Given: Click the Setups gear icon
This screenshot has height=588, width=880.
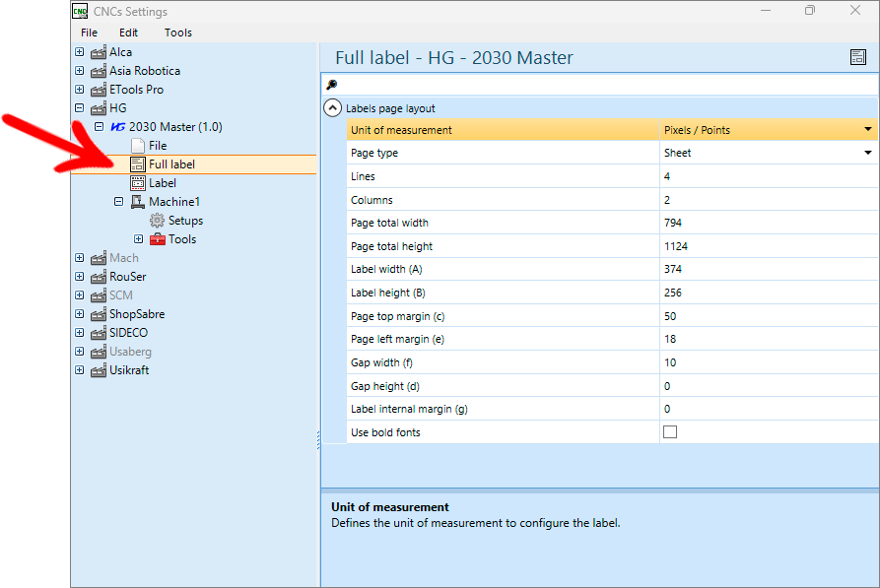Looking at the screenshot, I should (x=157, y=221).
